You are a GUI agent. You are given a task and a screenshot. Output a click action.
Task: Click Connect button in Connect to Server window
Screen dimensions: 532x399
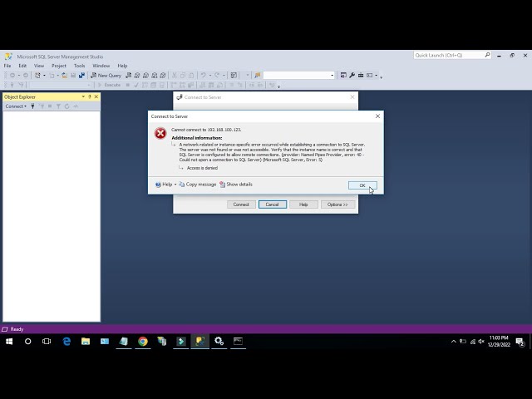(x=241, y=204)
